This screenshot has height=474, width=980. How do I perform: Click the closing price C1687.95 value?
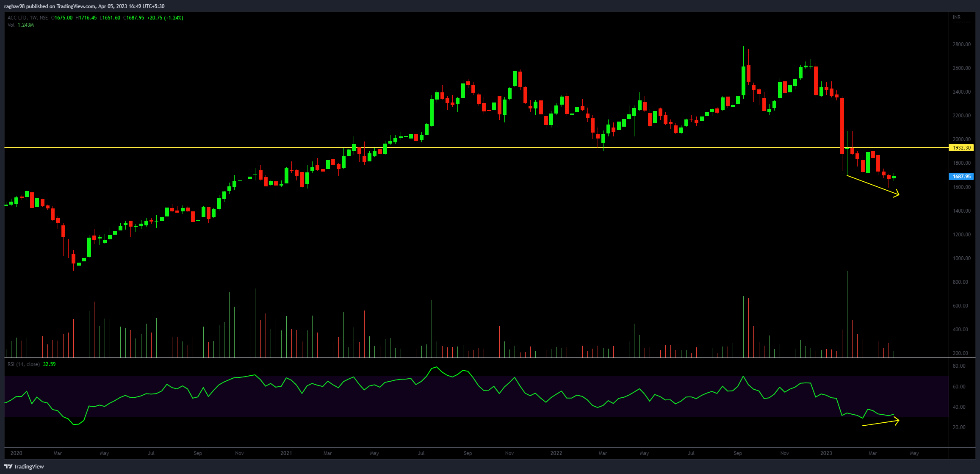click(134, 18)
